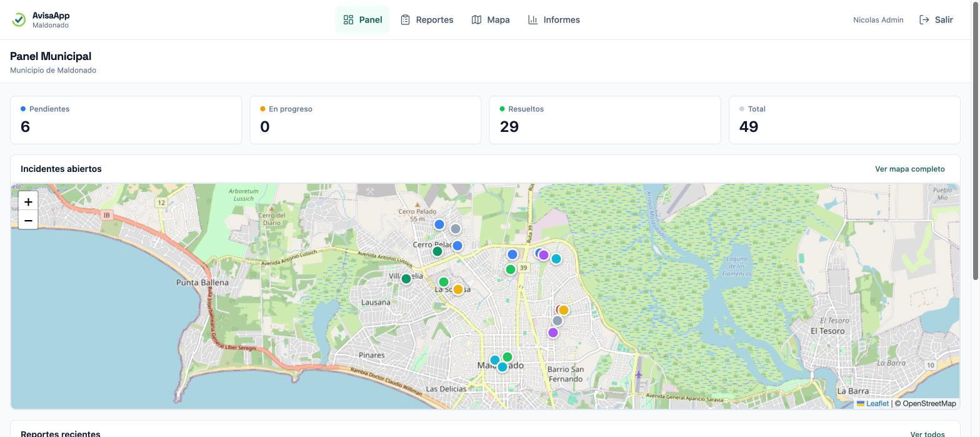Select the gray marker near Cerro Pelado 55 m

[456, 229]
